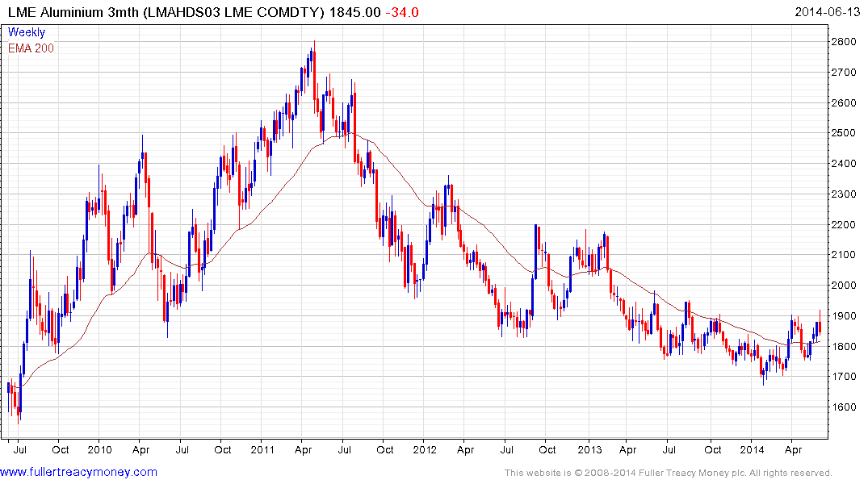Screen dimensions: 868x484
Task: Click the '2013' year label on time axis
Action: (x=589, y=449)
